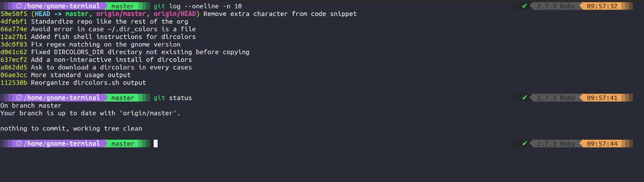Click the ∅ symbol on the empty last prompt
644x182 pixels.
(19, 144)
